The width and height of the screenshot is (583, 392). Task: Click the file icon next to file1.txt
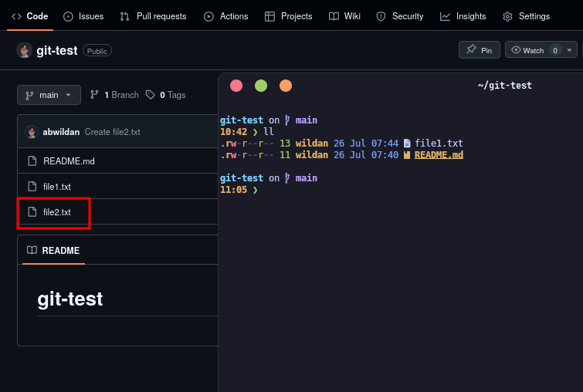point(32,187)
